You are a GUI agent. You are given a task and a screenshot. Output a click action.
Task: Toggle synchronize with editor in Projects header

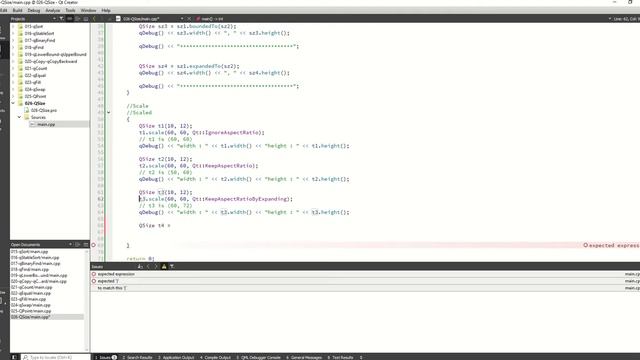click(x=69, y=19)
